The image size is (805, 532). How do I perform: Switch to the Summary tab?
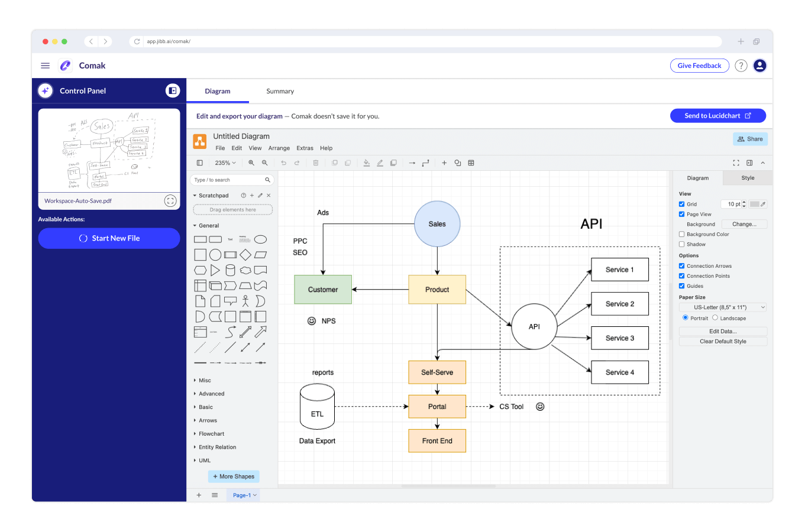[280, 92]
